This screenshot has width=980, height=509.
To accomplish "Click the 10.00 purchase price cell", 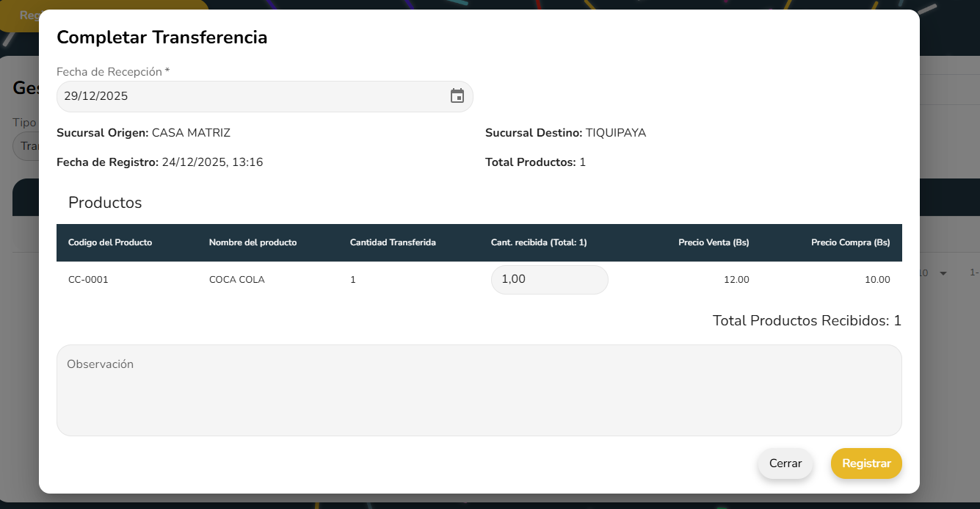I will (877, 280).
